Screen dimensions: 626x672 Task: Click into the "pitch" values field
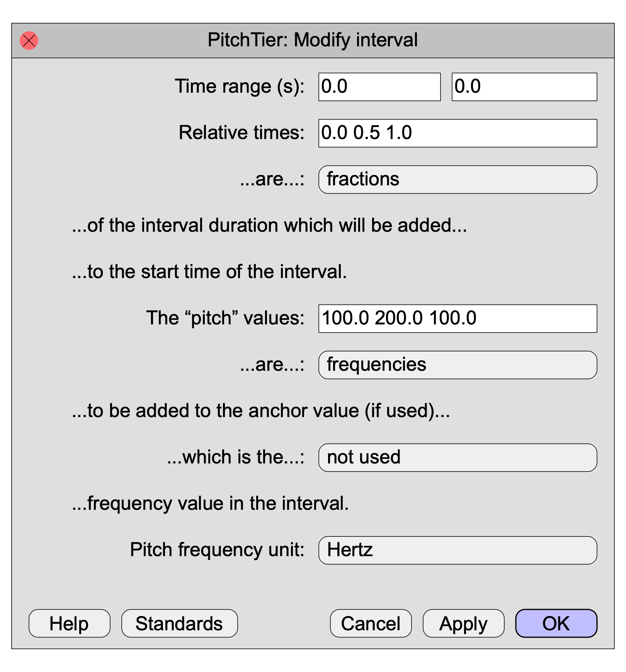[458, 319]
